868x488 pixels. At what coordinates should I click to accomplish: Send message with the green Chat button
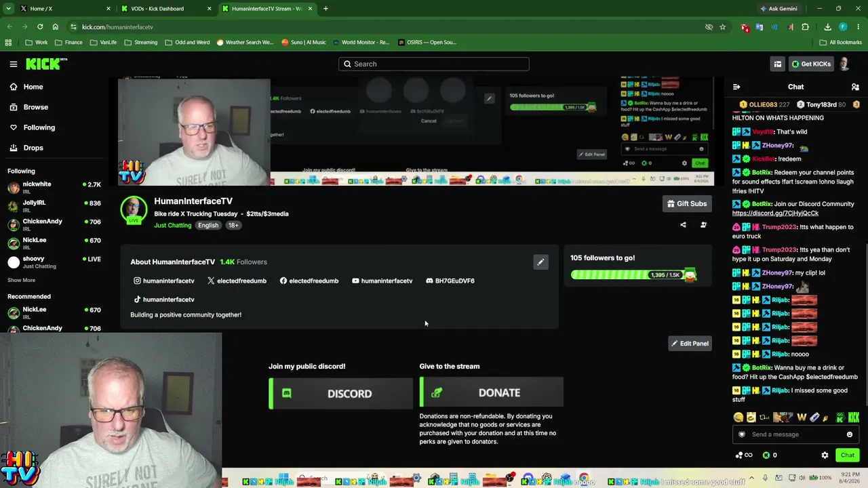848,455
